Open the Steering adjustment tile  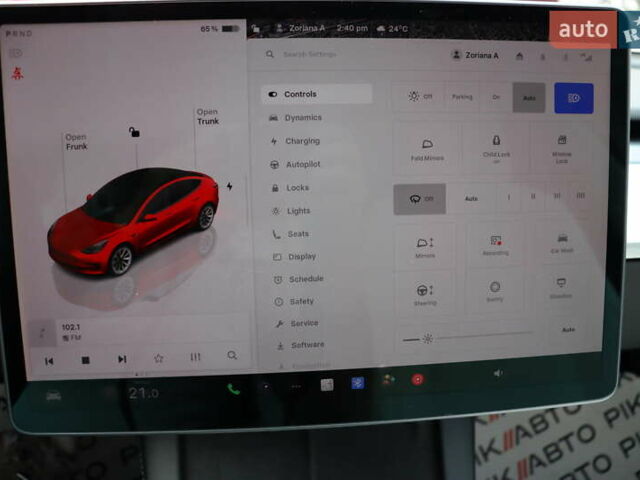[425, 294]
